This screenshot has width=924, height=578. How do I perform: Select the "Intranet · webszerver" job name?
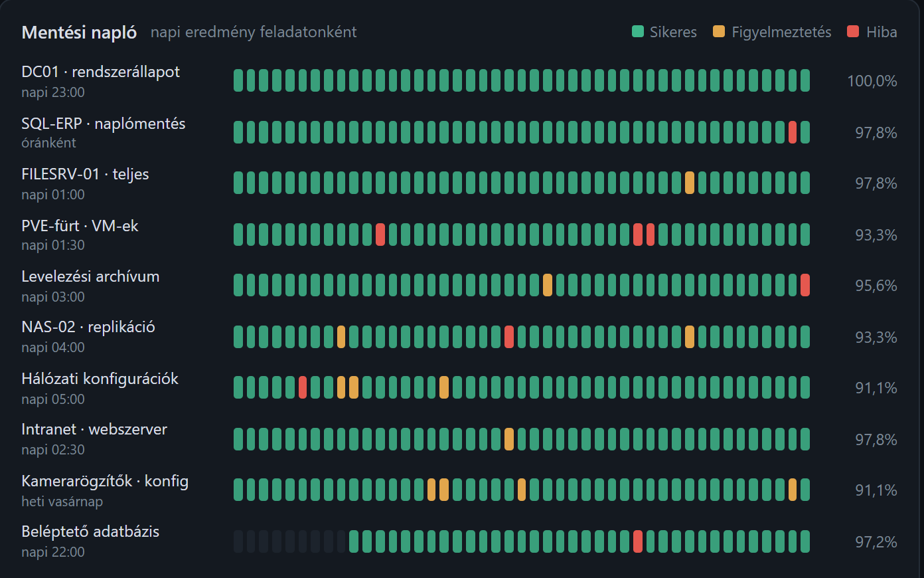point(94,429)
